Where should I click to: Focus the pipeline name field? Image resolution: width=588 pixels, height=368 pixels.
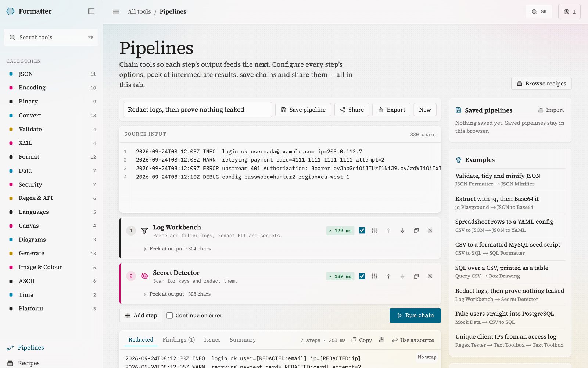198,110
